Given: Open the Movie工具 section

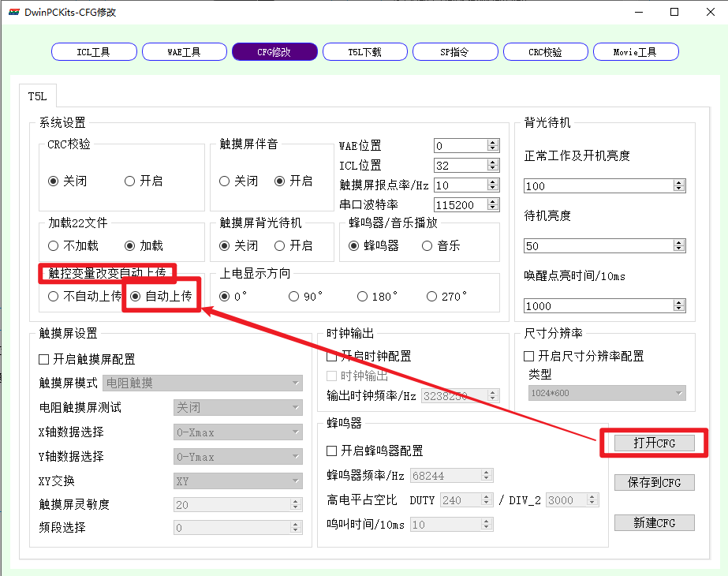Looking at the screenshot, I should [636, 51].
